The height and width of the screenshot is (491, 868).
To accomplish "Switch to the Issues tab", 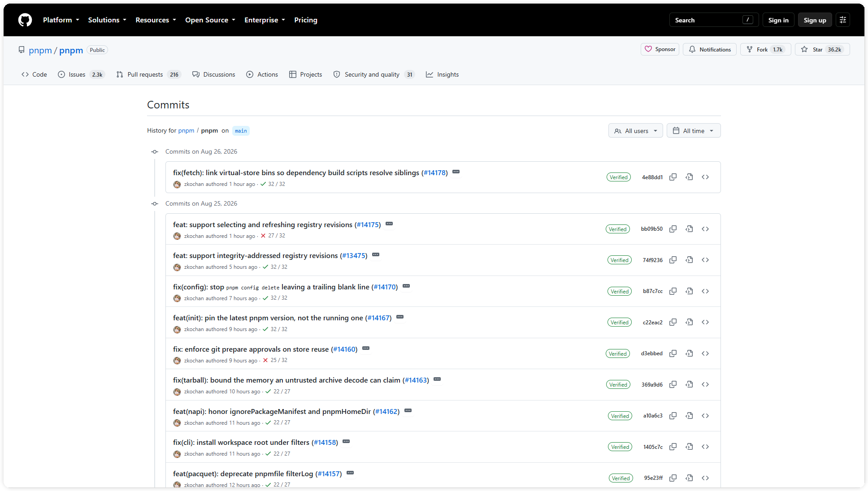I will (81, 74).
